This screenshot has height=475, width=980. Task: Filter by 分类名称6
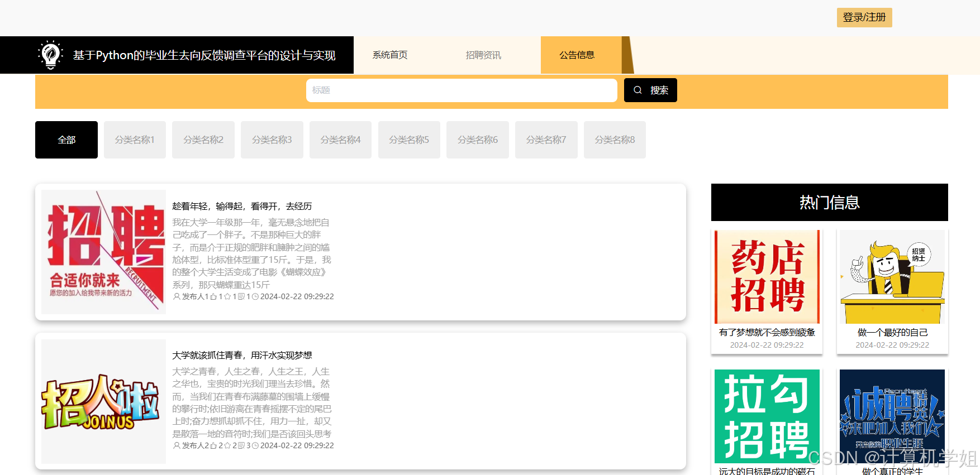coord(478,140)
